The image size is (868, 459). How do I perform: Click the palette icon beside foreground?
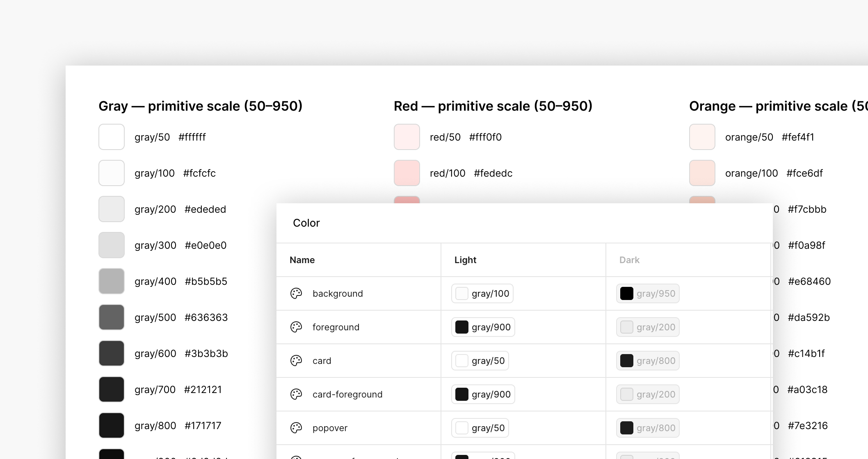pyautogui.click(x=296, y=327)
